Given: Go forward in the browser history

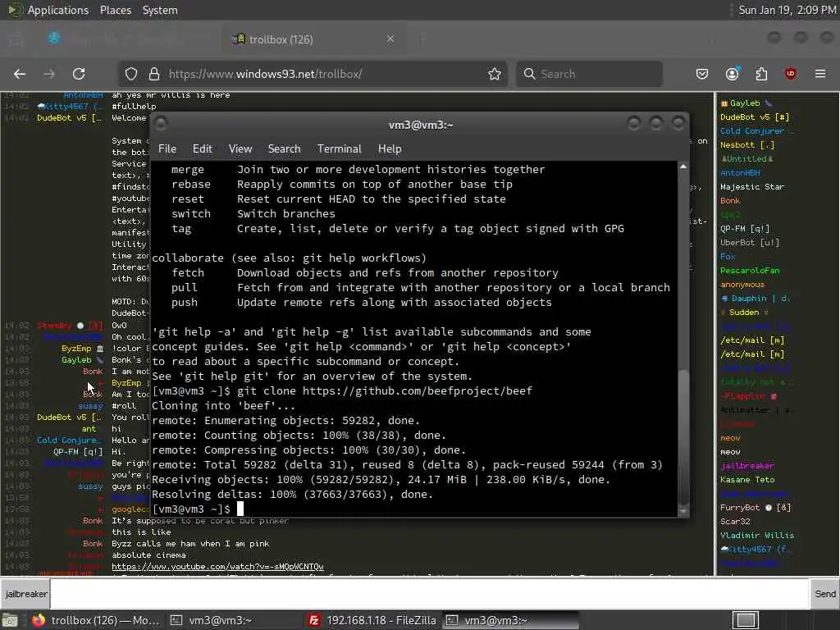Looking at the screenshot, I should (49, 74).
